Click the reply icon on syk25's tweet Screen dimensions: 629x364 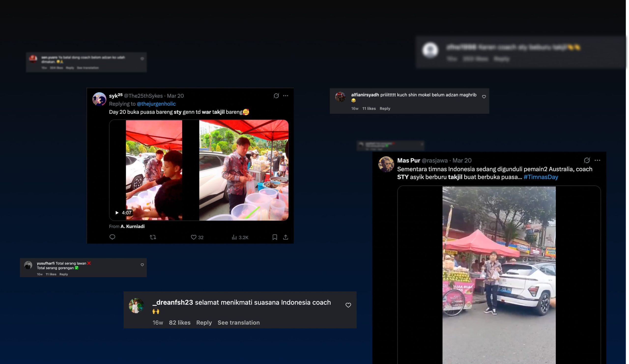[x=112, y=237]
